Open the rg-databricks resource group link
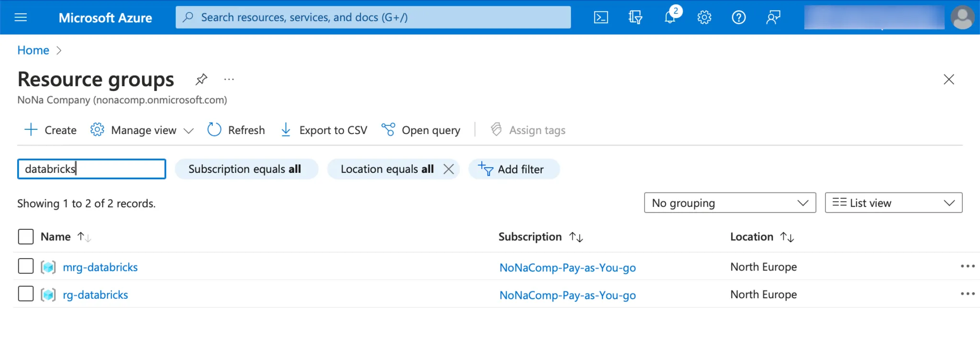Image resolution: width=980 pixels, height=350 pixels. click(x=96, y=295)
